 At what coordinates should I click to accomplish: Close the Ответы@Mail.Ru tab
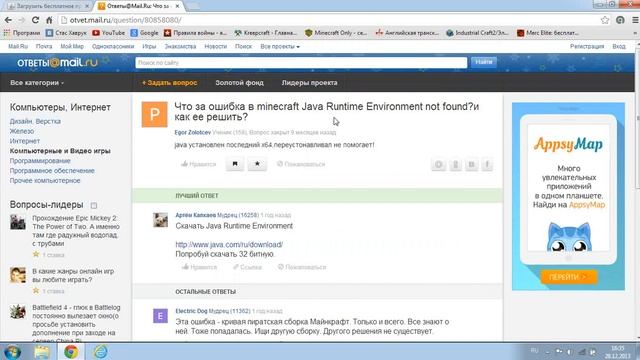point(177,6)
